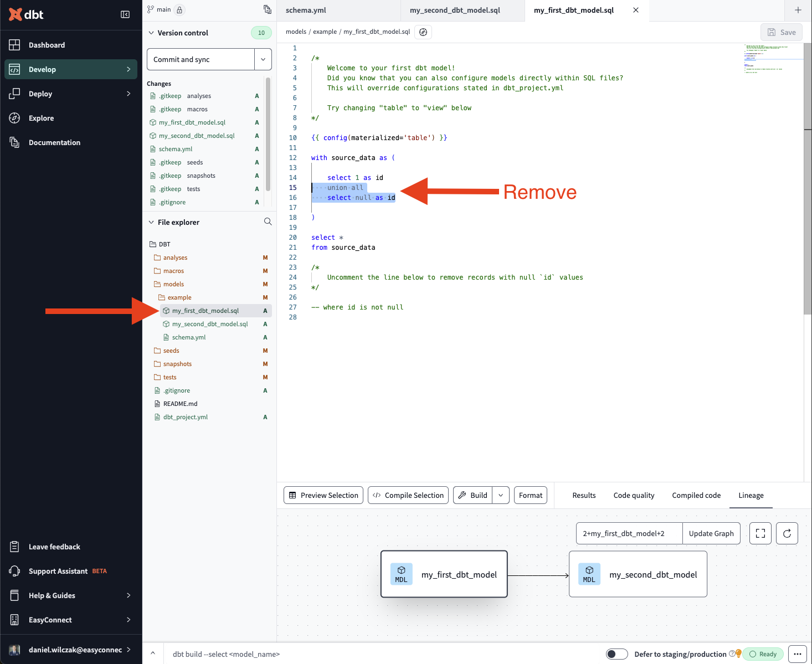Expand the snapshots folder
Image resolution: width=812 pixels, height=664 pixels.
173,364
